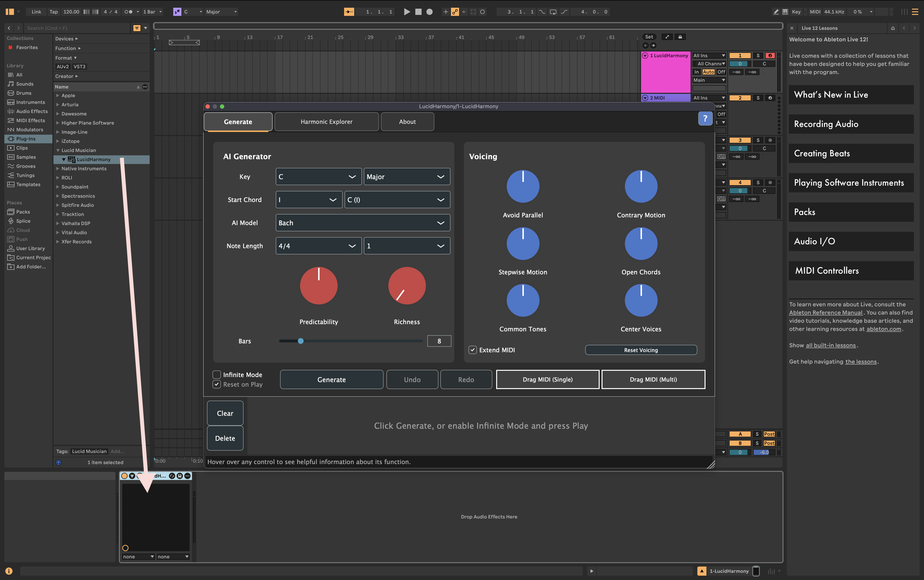Uncheck the Reset on Play checkbox
The image size is (924, 580).
(217, 384)
